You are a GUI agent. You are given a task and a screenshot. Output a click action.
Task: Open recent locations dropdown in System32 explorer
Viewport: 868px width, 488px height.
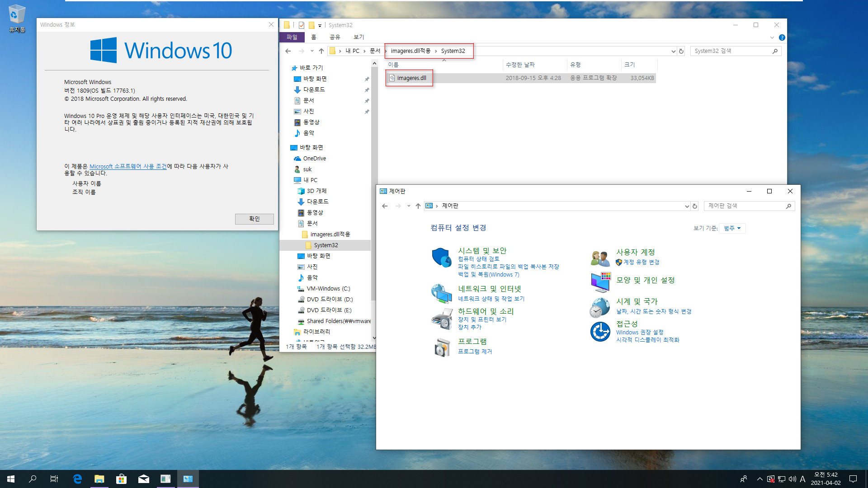tap(312, 51)
